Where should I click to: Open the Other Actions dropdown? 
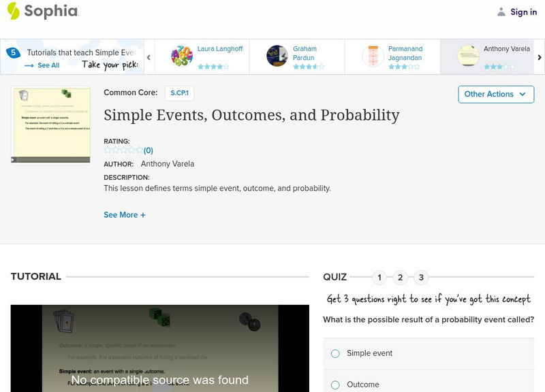[x=495, y=94]
